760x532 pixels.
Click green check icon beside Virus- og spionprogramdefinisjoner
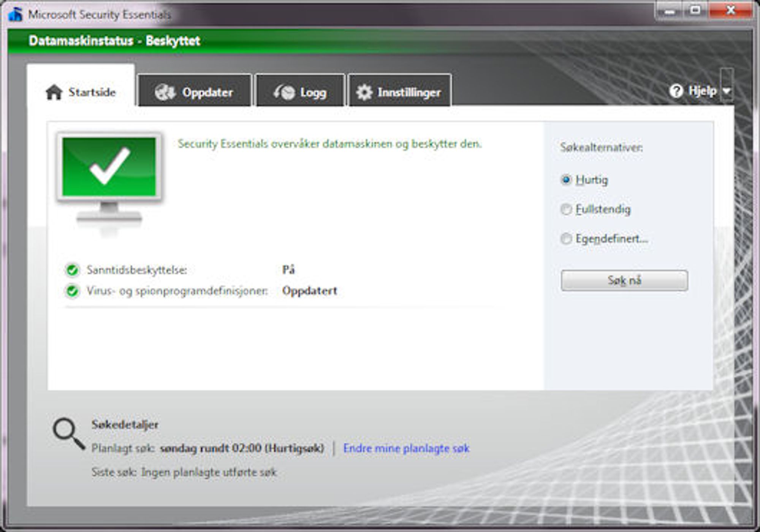pyautogui.click(x=72, y=291)
